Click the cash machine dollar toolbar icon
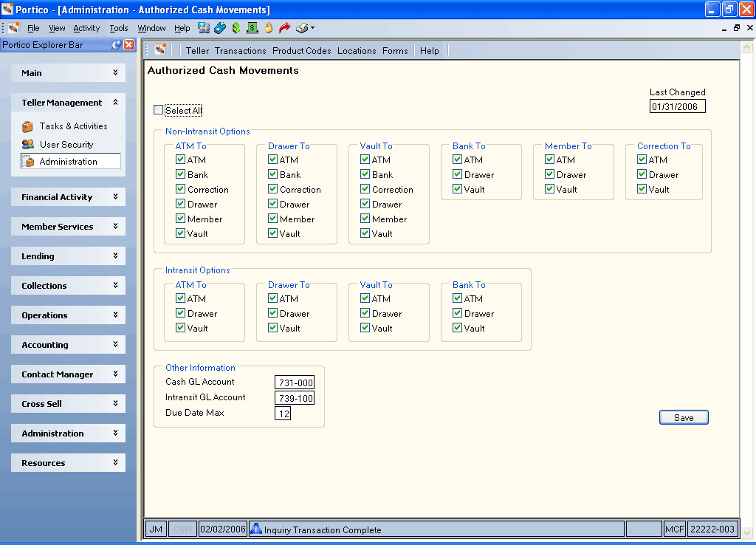This screenshot has width=756, height=545. pos(252,28)
